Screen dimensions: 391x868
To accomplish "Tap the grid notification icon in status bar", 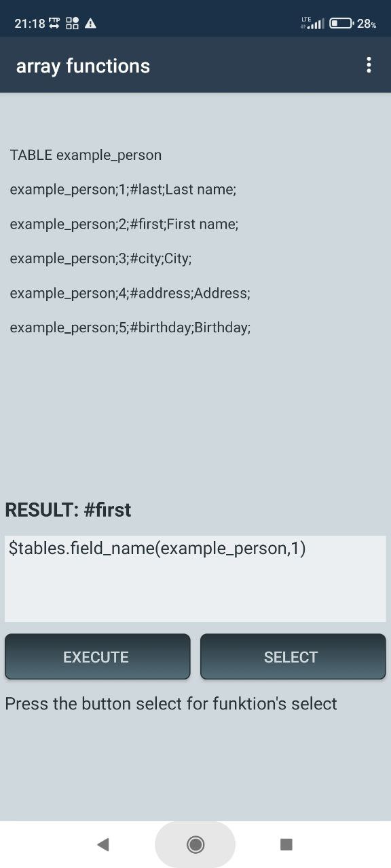I will point(73,23).
